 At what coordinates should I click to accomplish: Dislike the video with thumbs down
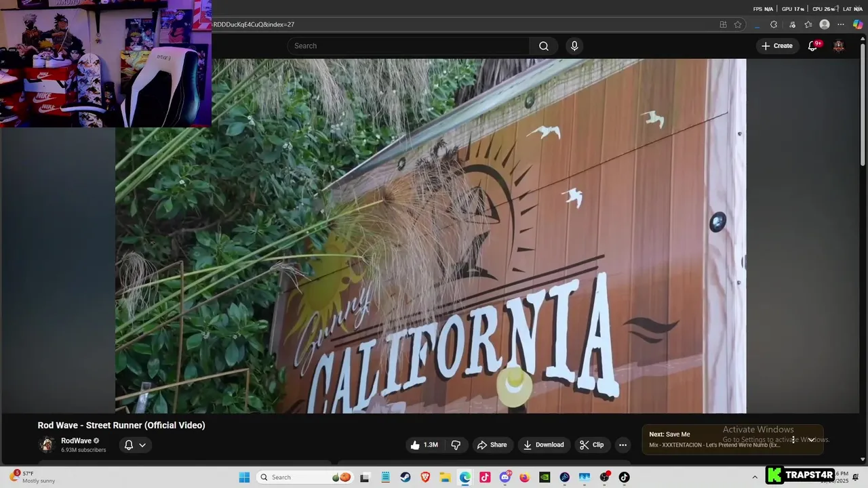(456, 445)
